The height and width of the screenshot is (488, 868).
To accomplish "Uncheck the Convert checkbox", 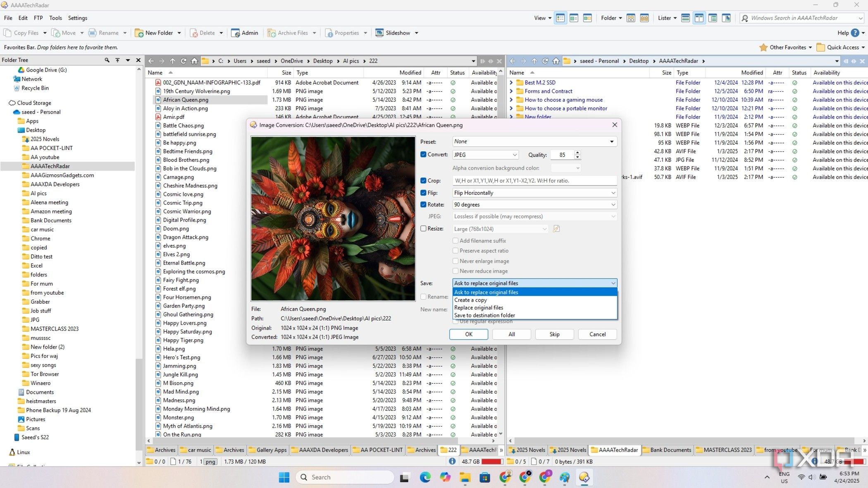I will tap(423, 155).
